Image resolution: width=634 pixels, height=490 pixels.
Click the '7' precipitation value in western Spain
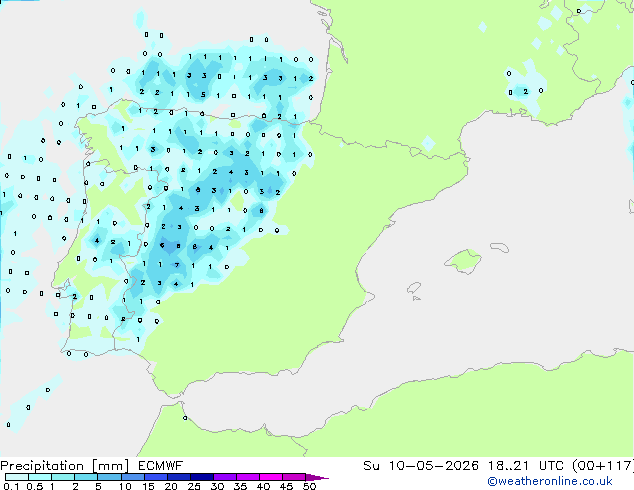pos(177,265)
